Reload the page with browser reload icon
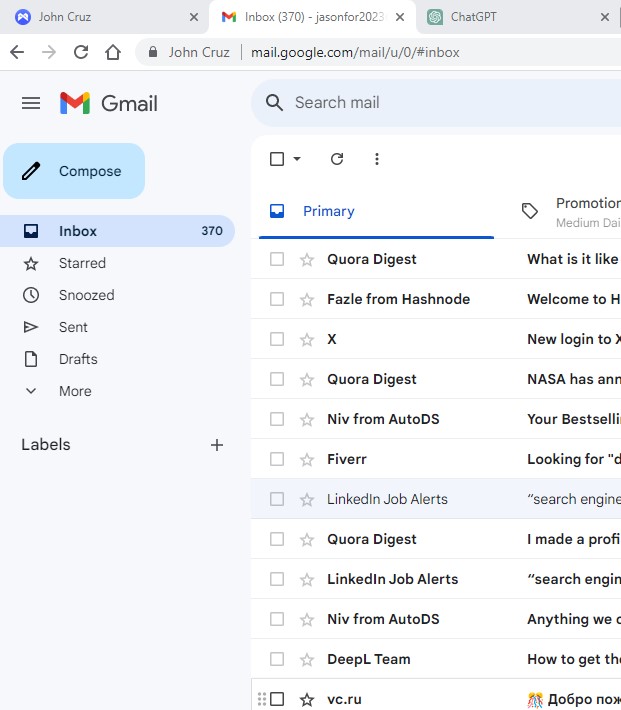 pyautogui.click(x=81, y=53)
